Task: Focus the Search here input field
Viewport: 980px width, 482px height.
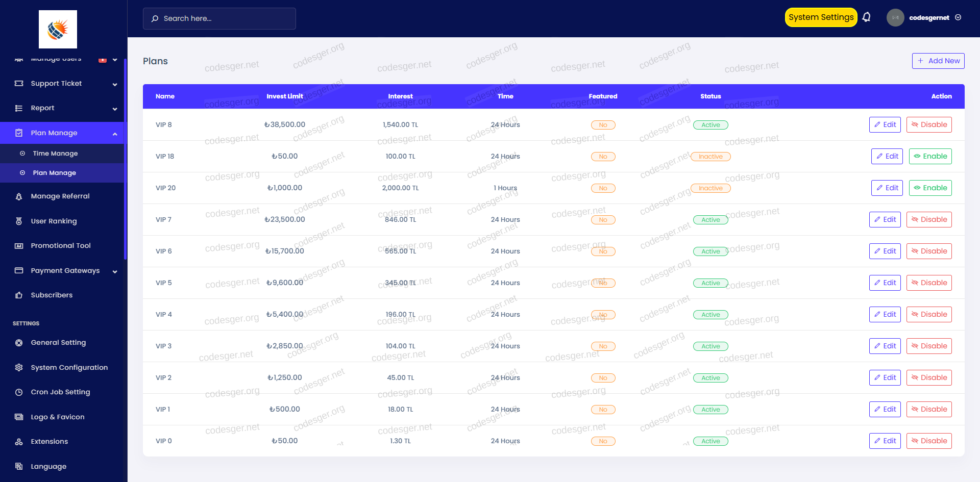Action: click(219, 18)
